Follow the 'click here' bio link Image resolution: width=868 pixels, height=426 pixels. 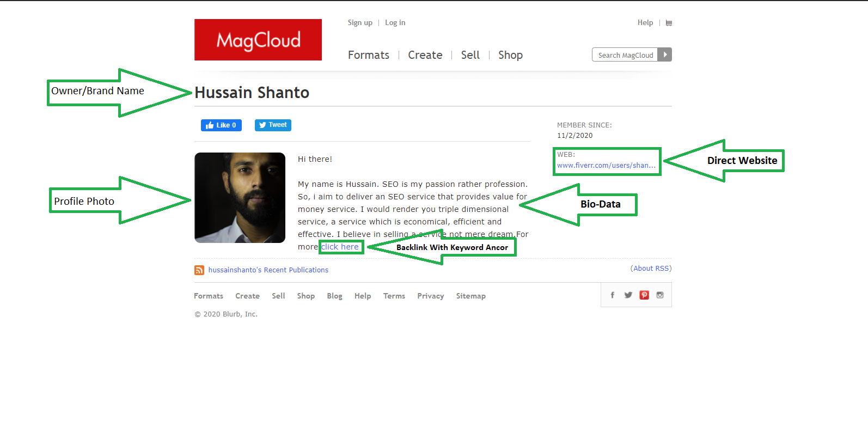point(340,247)
